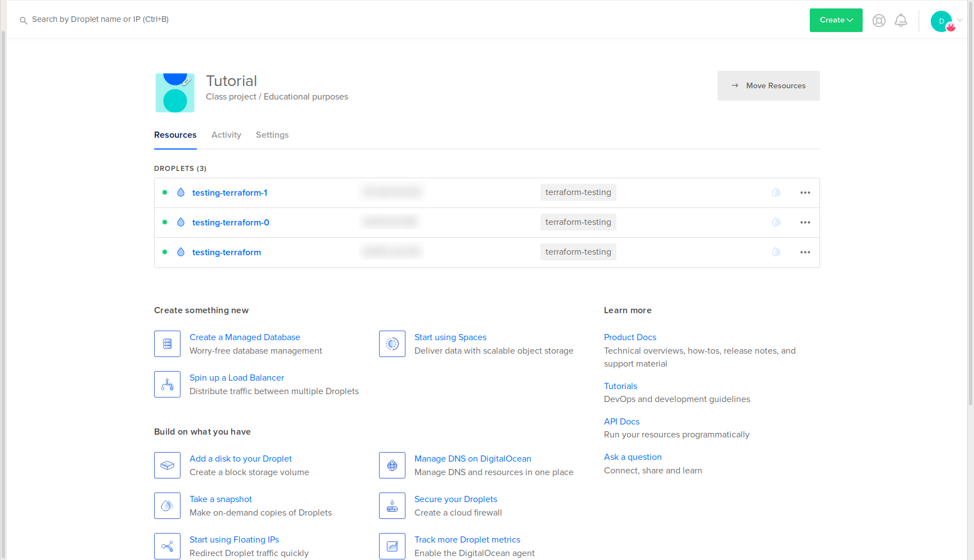Open Create a Managed Database link
The height and width of the screenshot is (560, 974).
point(245,337)
